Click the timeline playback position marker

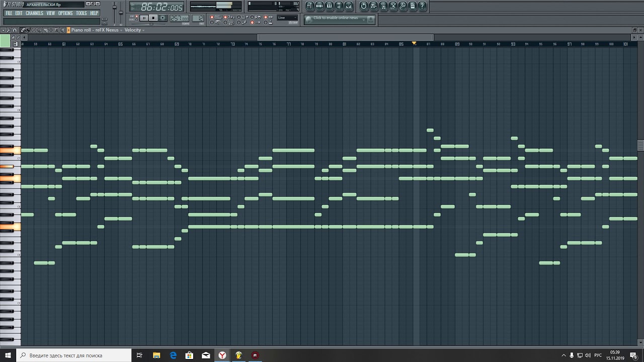[x=414, y=43]
